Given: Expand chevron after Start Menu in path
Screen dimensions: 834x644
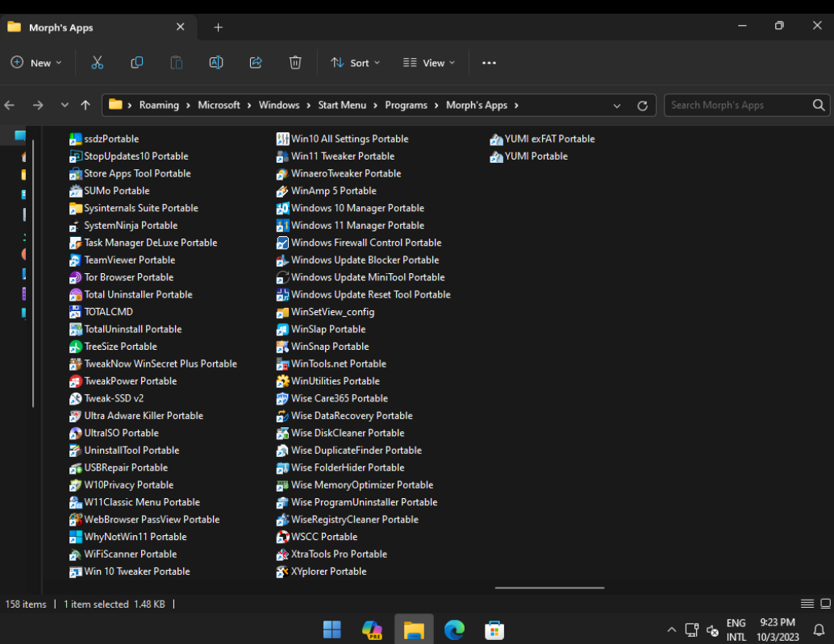Looking at the screenshot, I should click(375, 106).
